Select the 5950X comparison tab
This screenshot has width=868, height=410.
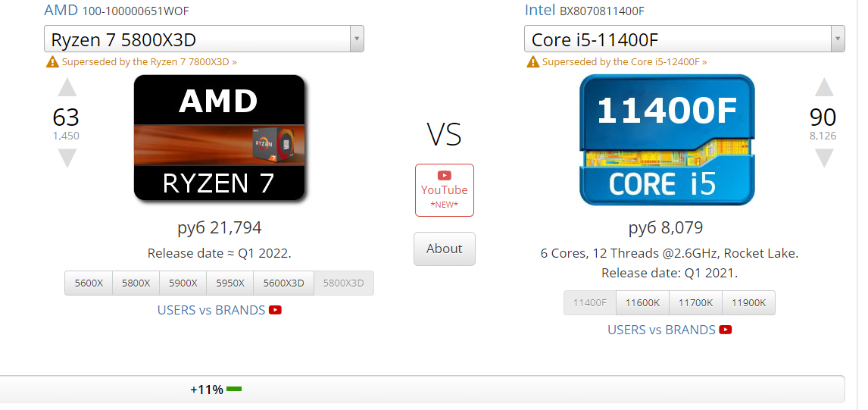pos(230,283)
